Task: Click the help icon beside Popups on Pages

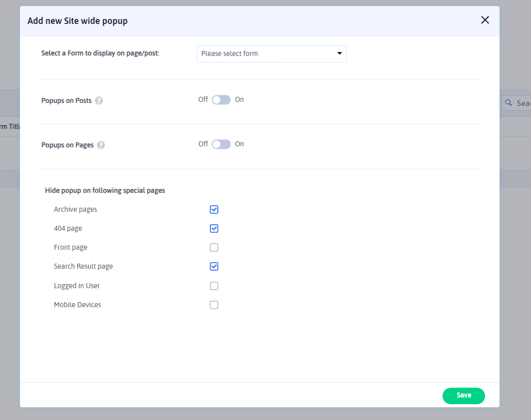Action: [101, 145]
